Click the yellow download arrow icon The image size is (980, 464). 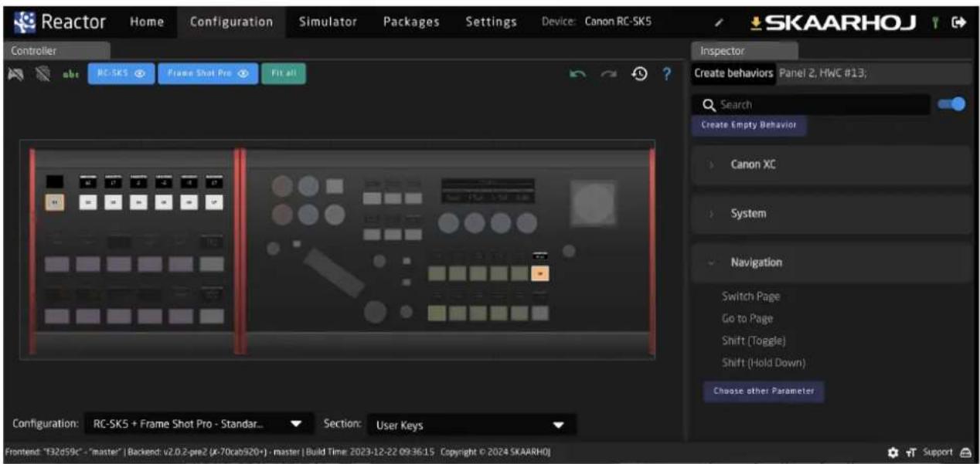(x=757, y=22)
